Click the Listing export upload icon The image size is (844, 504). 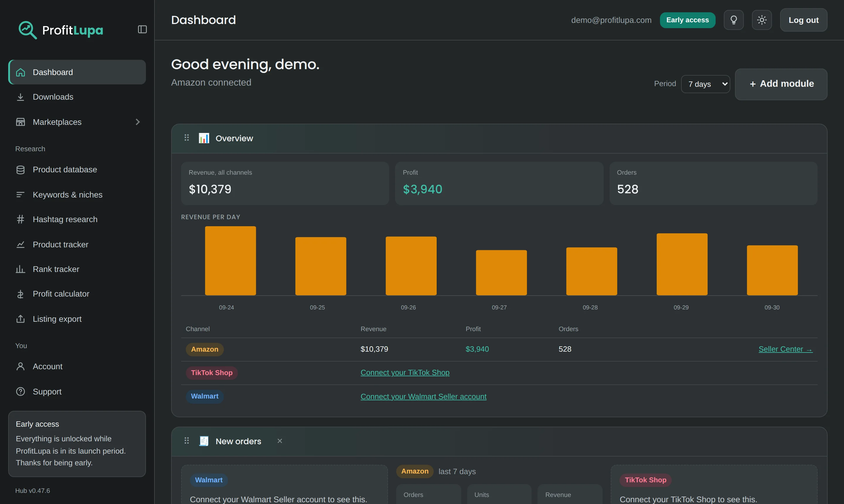click(x=21, y=319)
